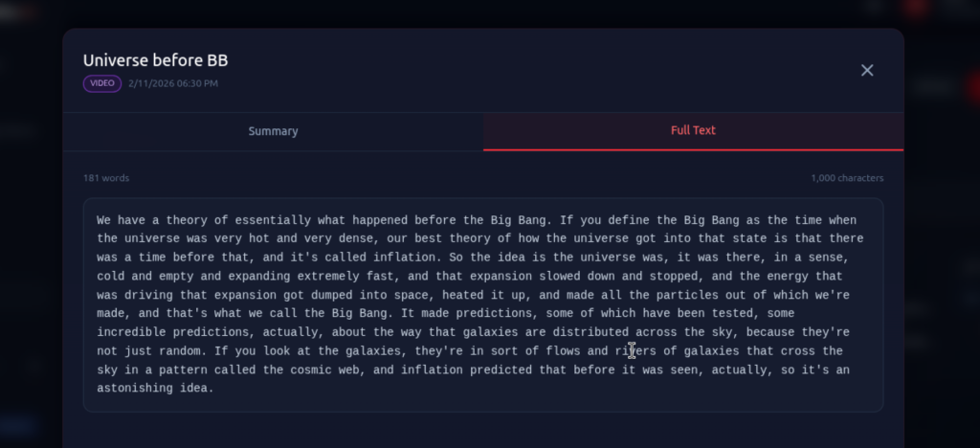Switch to the Summary tab
Screen dimensions: 980x448
pyautogui.click(x=273, y=131)
